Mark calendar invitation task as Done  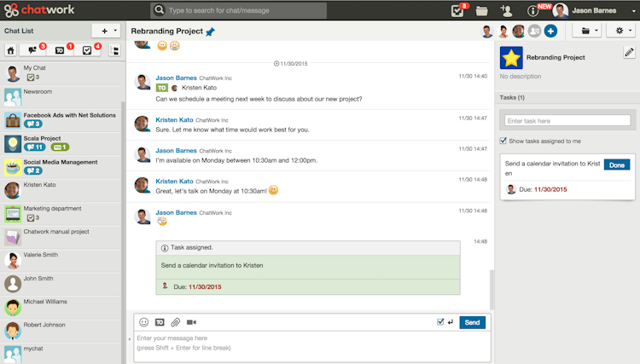tap(617, 165)
